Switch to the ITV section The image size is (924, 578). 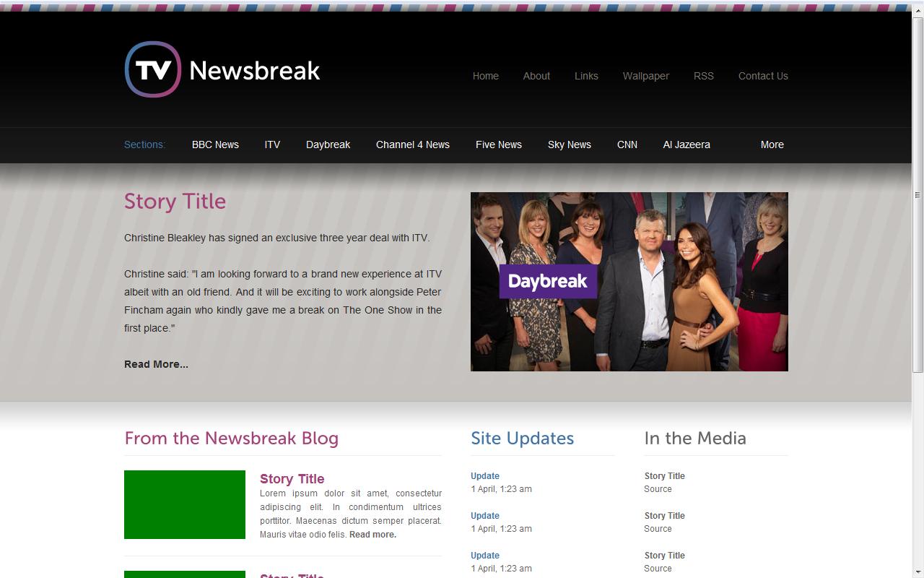click(272, 144)
